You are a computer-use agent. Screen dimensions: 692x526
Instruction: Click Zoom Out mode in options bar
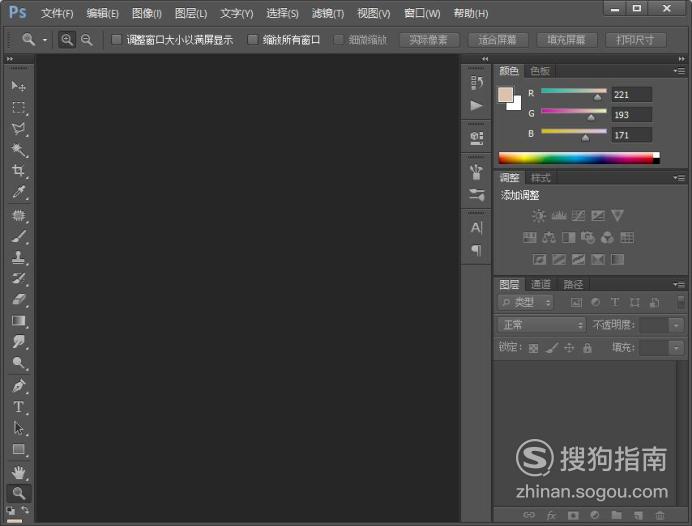pyautogui.click(x=86, y=40)
